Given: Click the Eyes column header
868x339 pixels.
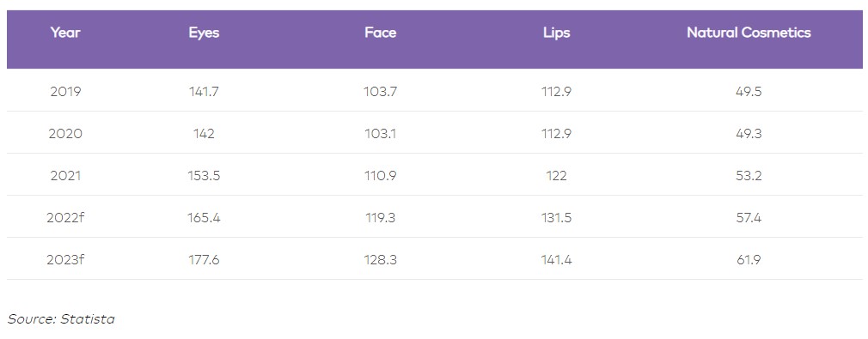Looking at the screenshot, I should tap(204, 33).
